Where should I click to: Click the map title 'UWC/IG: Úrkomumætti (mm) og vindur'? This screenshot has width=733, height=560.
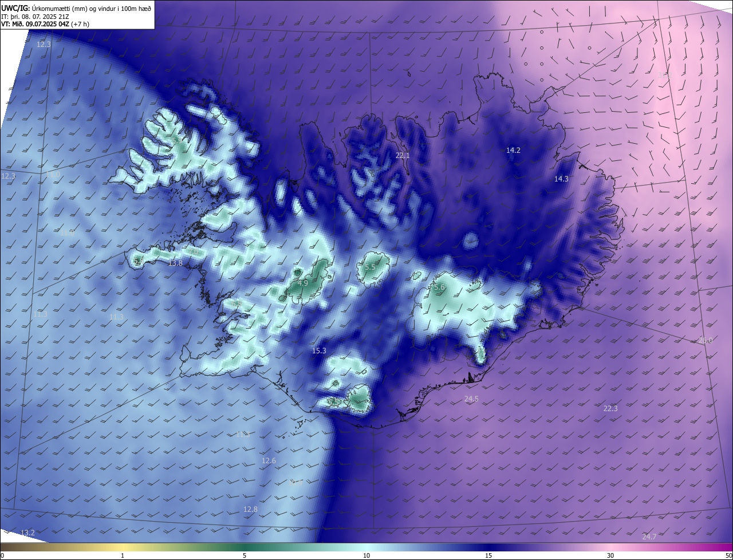(x=76, y=7)
